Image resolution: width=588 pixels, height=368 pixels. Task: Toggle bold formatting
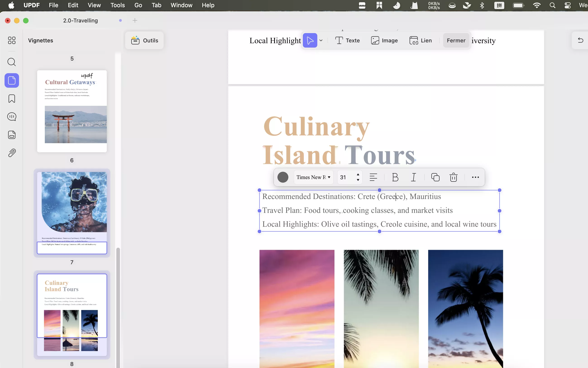395,177
